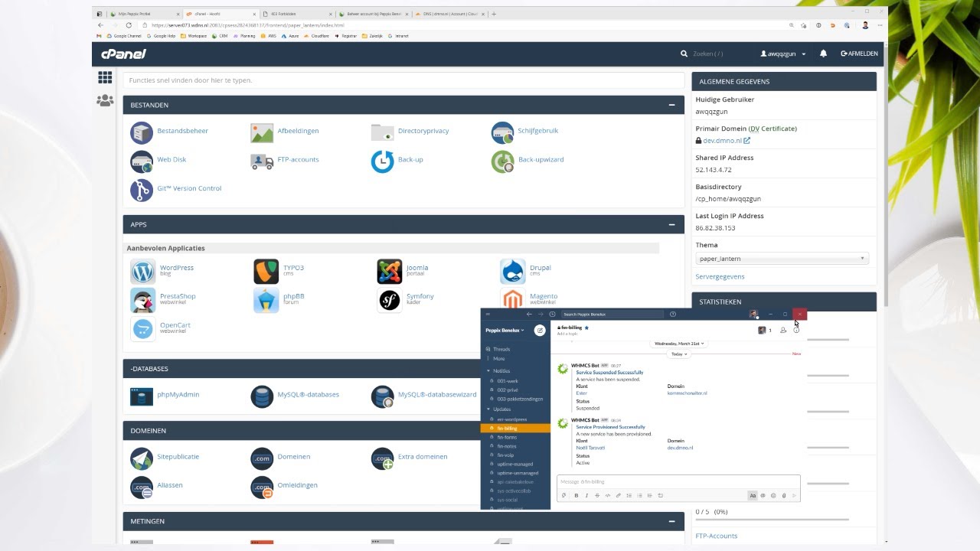Open the Servergegevens link
The image size is (980, 551).
(720, 276)
